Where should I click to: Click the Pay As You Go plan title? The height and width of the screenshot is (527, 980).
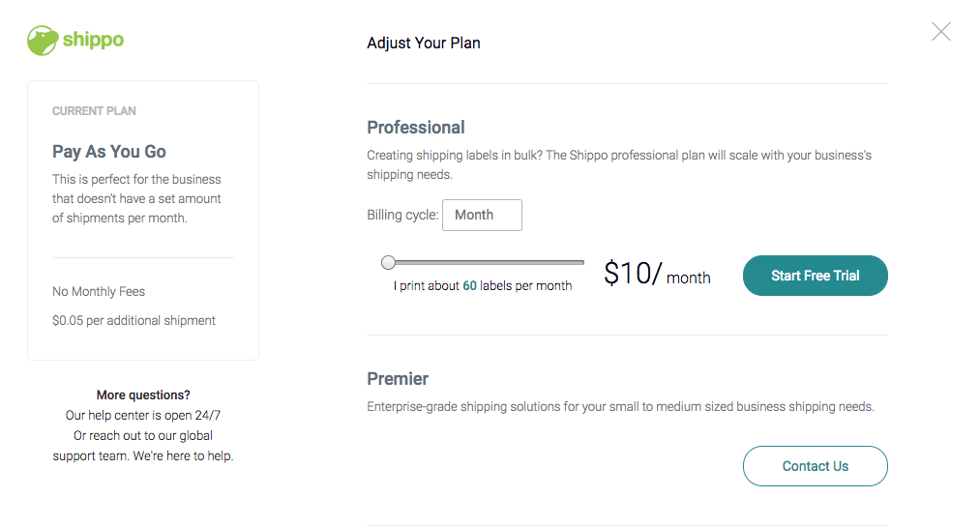pyautogui.click(x=108, y=152)
